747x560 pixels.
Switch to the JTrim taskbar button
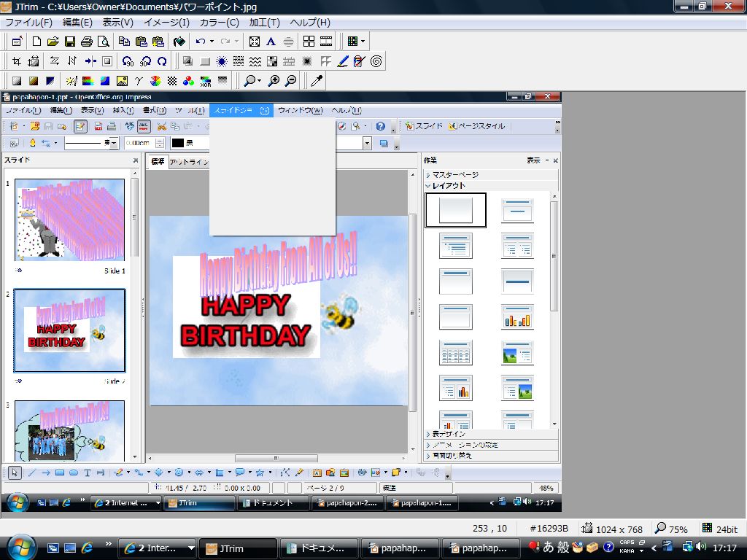tap(237, 548)
